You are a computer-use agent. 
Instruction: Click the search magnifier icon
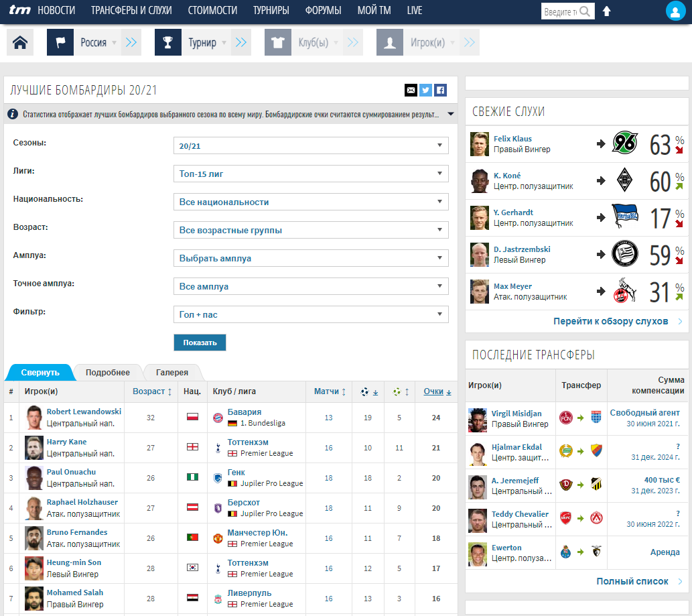585,11
